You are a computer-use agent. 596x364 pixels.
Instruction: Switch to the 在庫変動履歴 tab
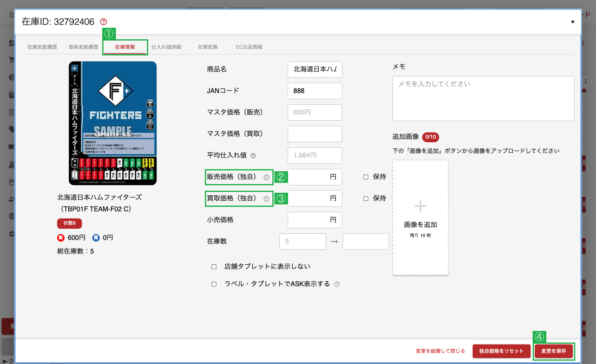42,47
